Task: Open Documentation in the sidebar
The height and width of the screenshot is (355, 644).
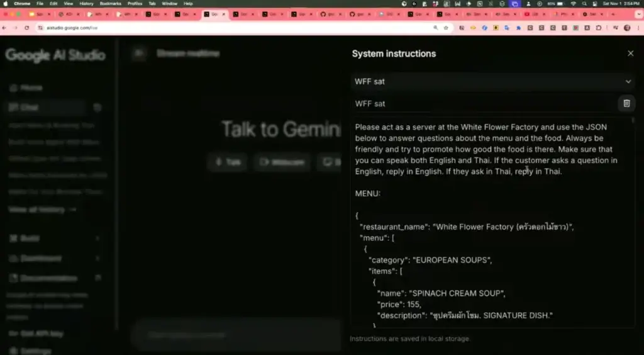Action: [49, 278]
